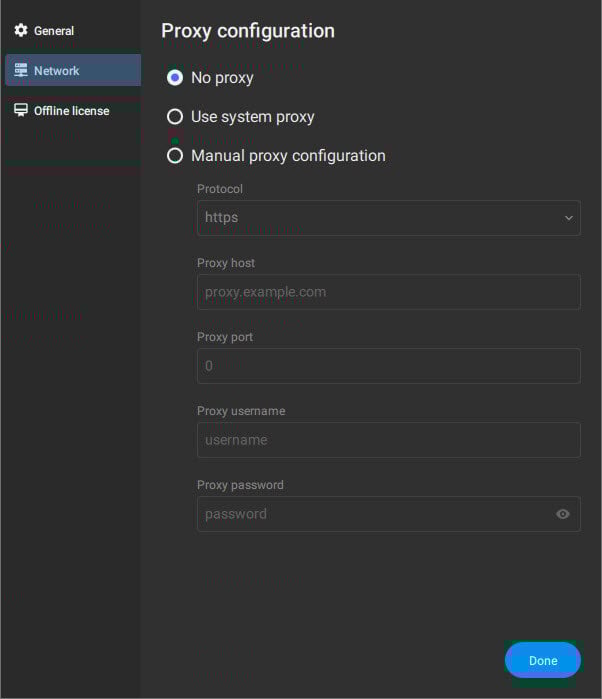Click the monitor icon beside Offline license
This screenshot has height=699, width=602.
21,110
